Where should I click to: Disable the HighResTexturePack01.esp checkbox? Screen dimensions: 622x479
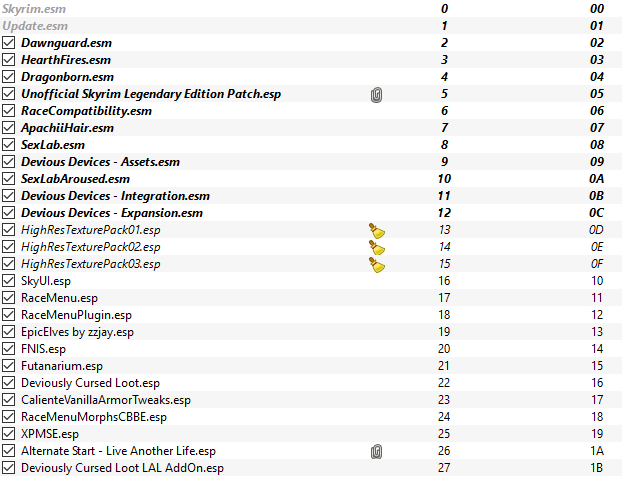[8, 230]
